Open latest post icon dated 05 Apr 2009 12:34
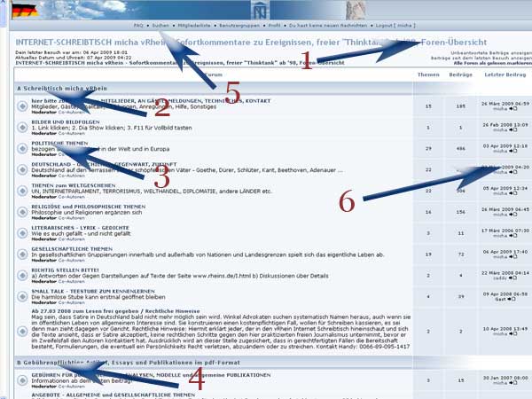This screenshot has height=399, width=532. tap(513, 193)
